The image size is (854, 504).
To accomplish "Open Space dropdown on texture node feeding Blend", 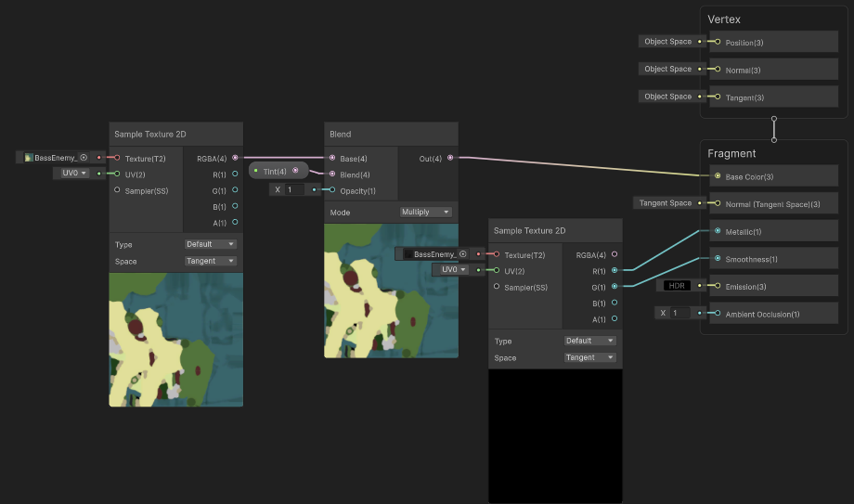I will (x=211, y=261).
